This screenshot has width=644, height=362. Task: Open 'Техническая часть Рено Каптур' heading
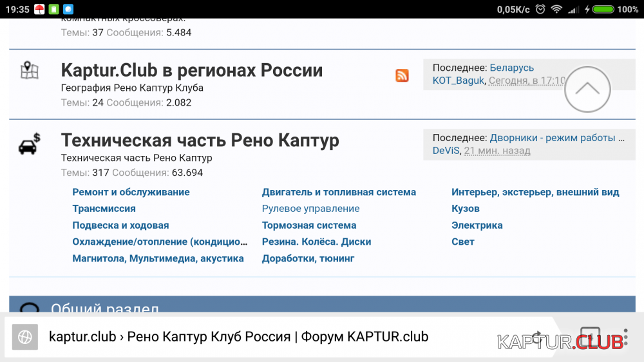coord(200,140)
